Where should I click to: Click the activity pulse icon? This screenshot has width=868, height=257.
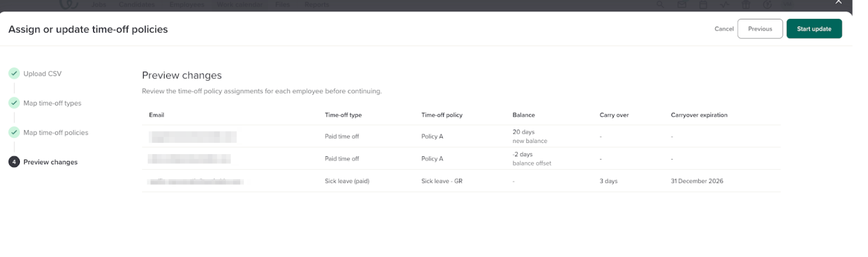[724, 5]
